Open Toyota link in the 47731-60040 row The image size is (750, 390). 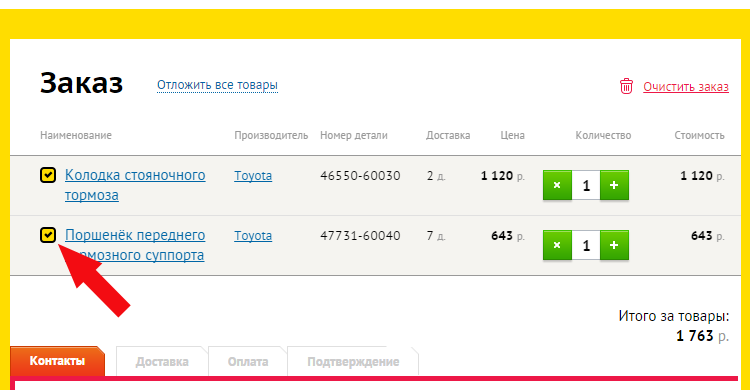[253, 235]
